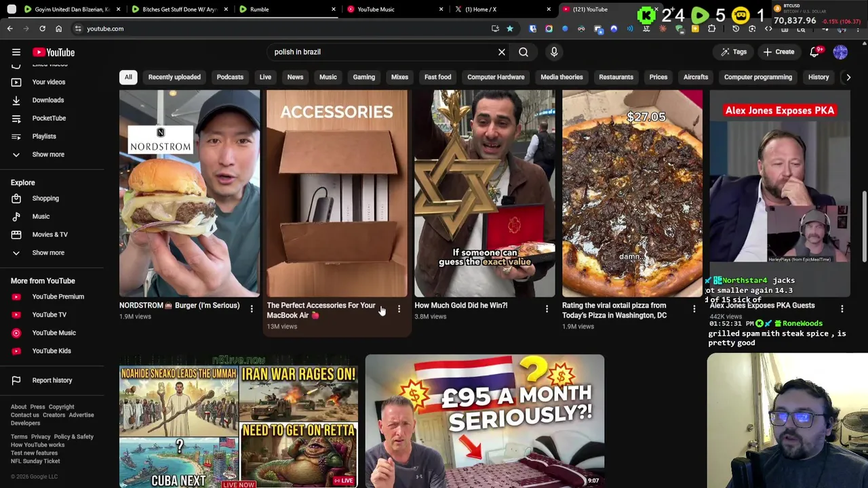Open the oxtail pizza short thumbnail
This screenshot has height=488, width=868.
[632, 193]
